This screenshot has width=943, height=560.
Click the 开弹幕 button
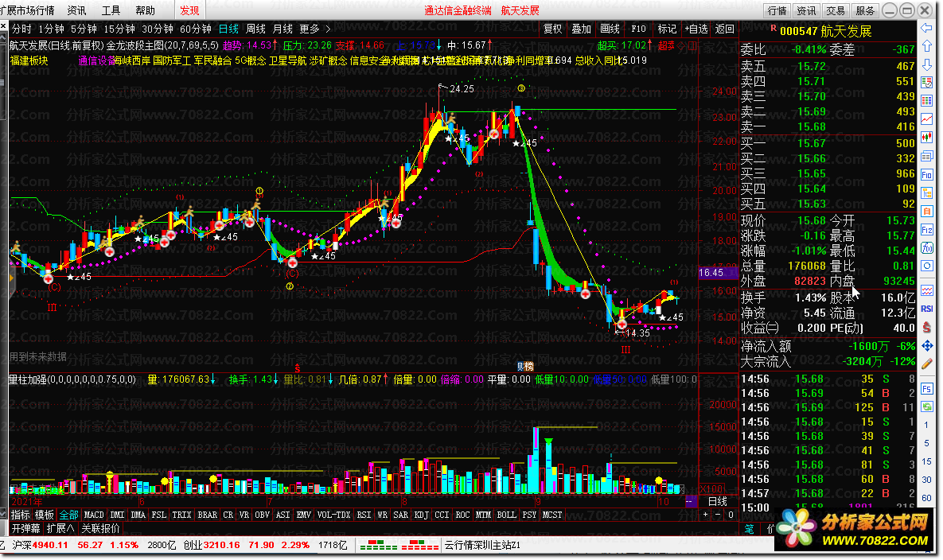(25, 529)
